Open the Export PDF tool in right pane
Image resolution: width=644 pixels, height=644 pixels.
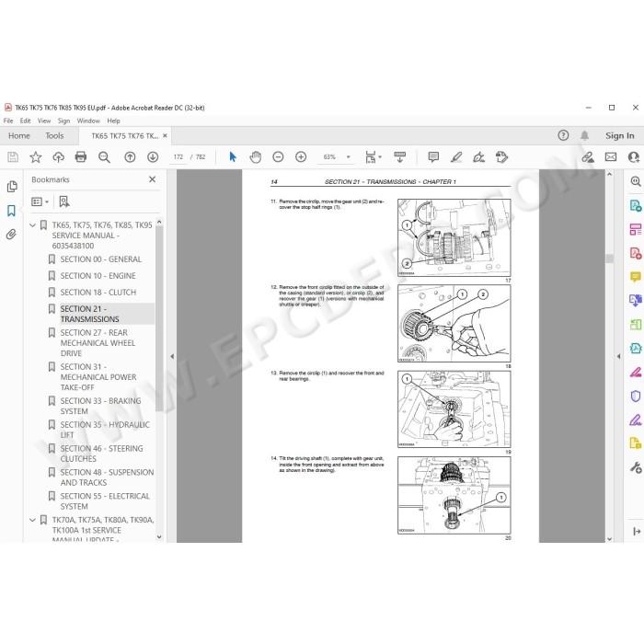tap(636, 205)
